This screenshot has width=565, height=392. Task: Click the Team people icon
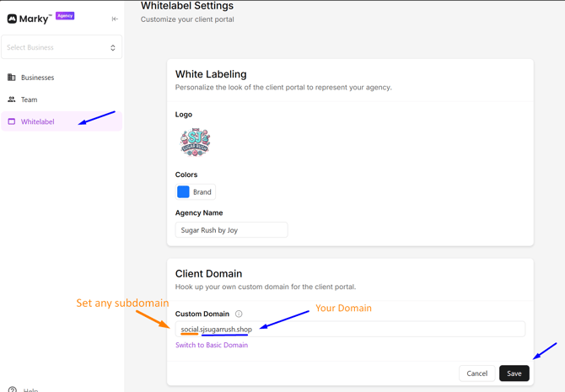click(x=12, y=99)
